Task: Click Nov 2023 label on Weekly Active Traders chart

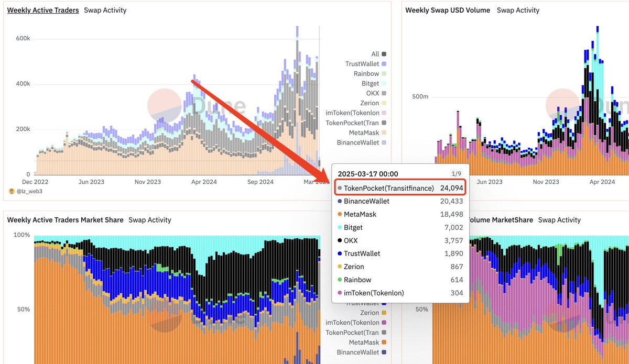Action: (x=147, y=182)
